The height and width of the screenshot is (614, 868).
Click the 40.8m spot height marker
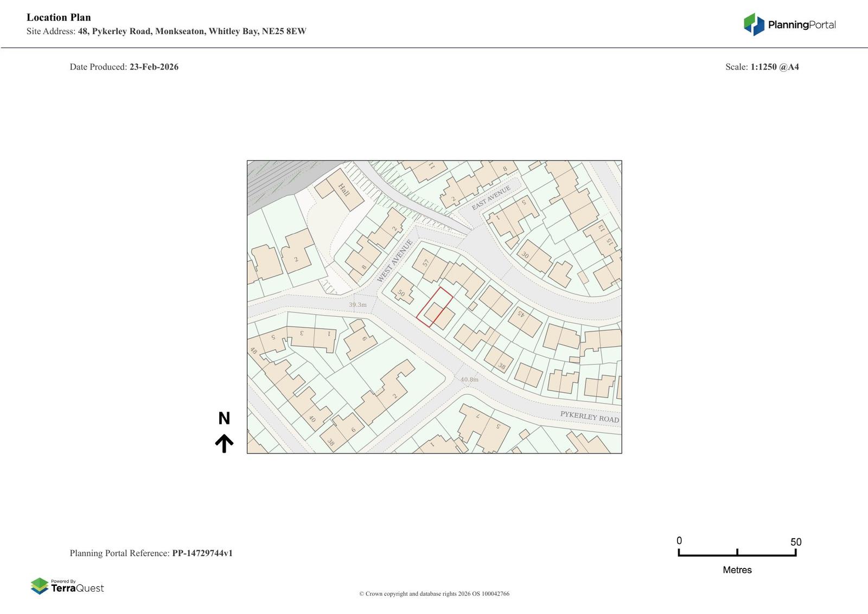click(469, 380)
